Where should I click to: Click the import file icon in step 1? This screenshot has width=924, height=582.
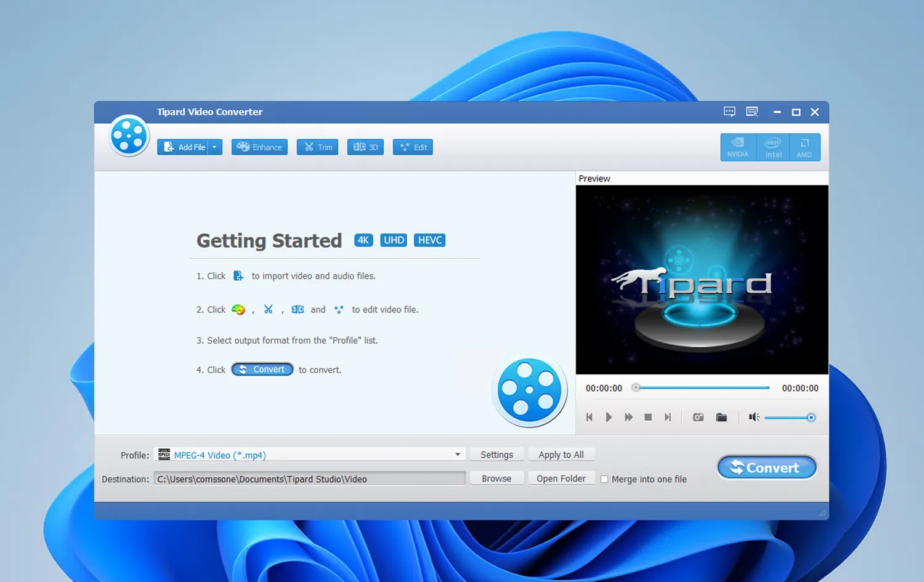tap(238, 276)
